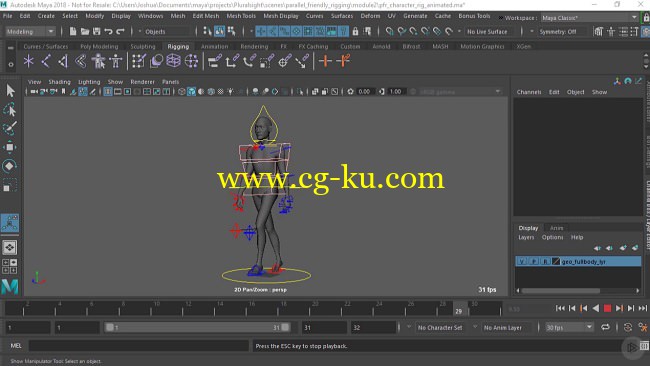The image size is (650, 366).
Task: Open the HumanIK shelf icon
Action: click(x=98, y=61)
